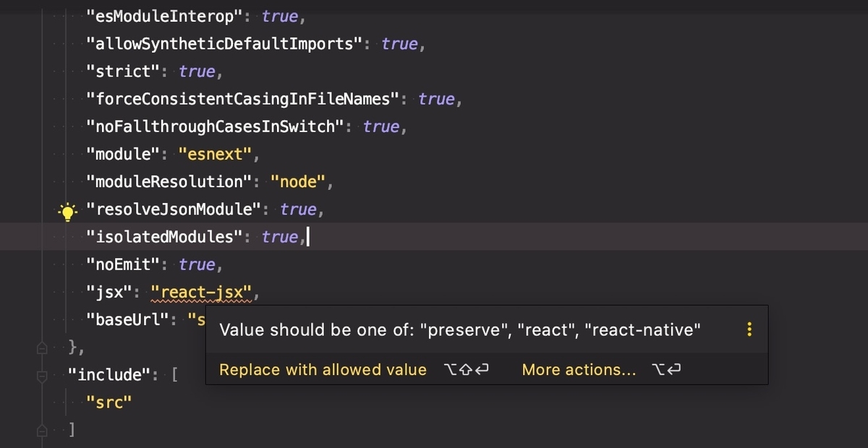Click the "src" entry in include

click(x=109, y=402)
